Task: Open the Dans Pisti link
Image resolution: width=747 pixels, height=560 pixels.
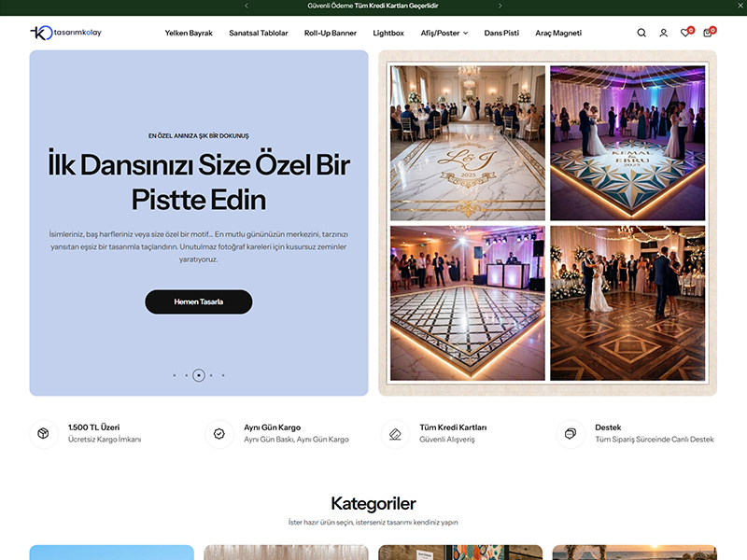Action: pyautogui.click(x=501, y=33)
